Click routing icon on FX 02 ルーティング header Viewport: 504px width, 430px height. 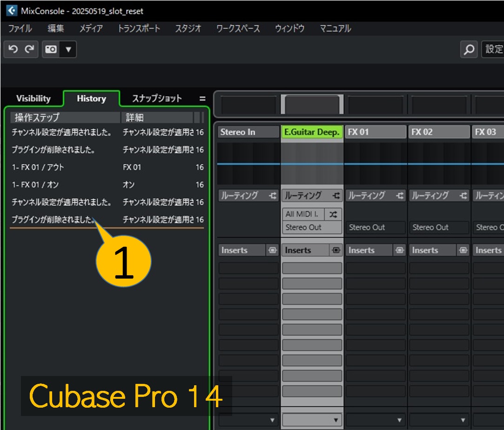(463, 195)
